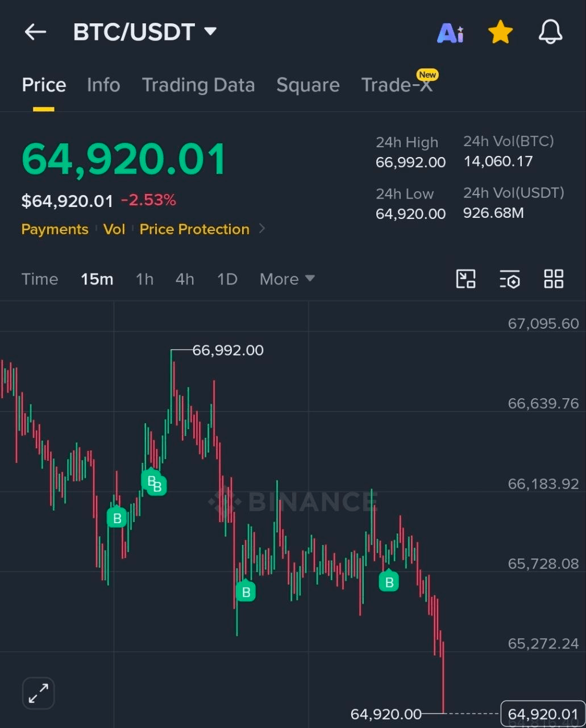Click the 24h Vol(USDT) value 926.68M
Screen dimensions: 586x728
click(x=493, y=213)
